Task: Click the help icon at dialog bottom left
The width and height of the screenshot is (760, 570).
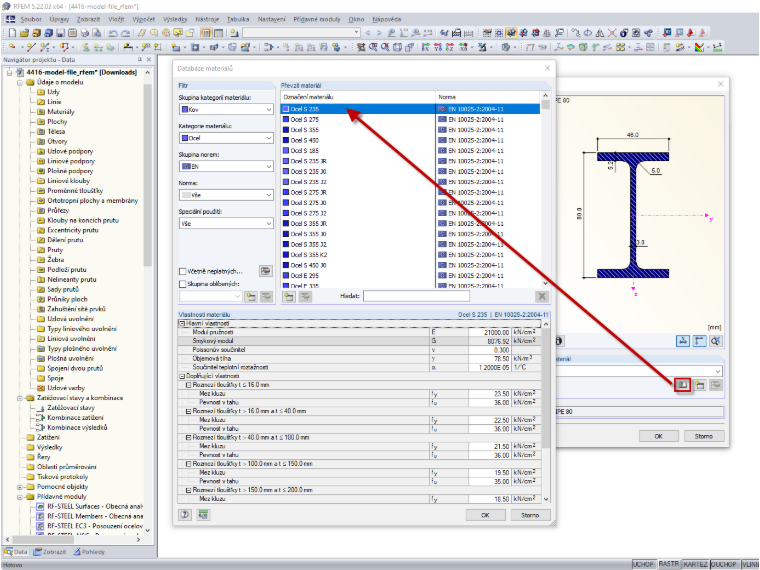Action: pos(185,515)
